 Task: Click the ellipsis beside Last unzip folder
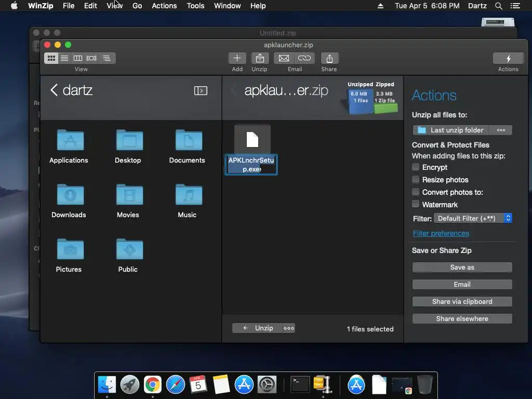(x=501, y=130)
